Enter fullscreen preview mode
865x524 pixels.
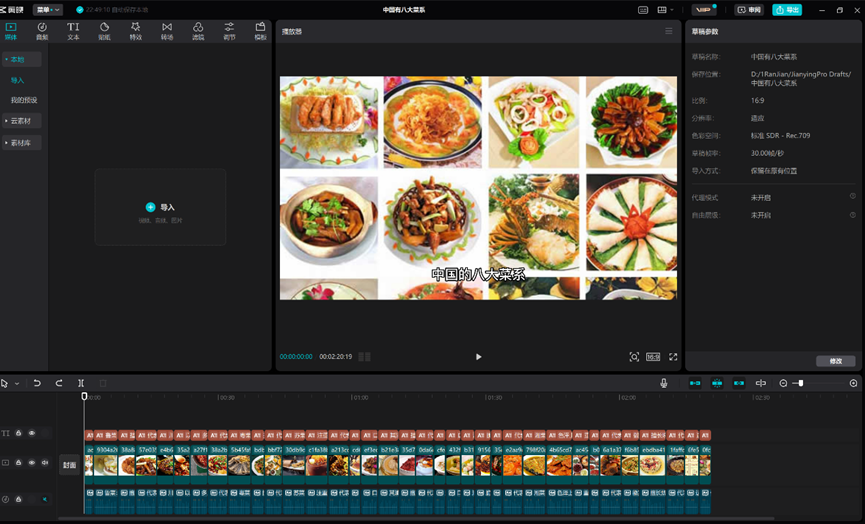click(x=673, y=357)
